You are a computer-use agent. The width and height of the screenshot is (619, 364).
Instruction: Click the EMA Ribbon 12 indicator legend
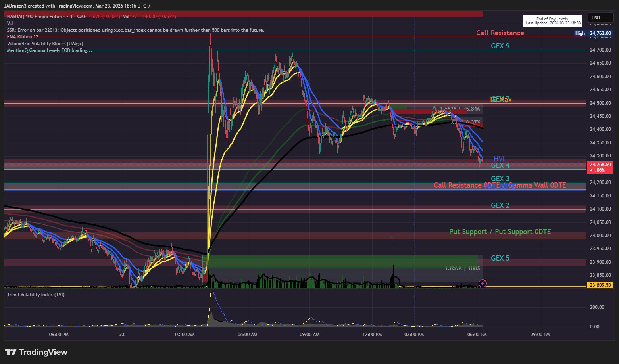click(x=23, y=37)
